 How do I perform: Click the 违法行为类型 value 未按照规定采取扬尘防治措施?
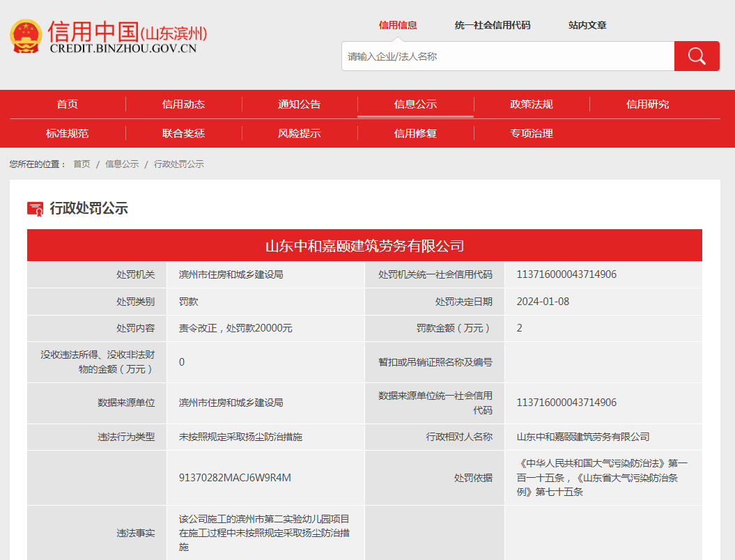(240, 437)
